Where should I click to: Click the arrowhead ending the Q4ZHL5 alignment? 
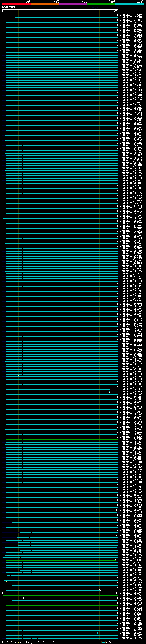tap(109, 389)
